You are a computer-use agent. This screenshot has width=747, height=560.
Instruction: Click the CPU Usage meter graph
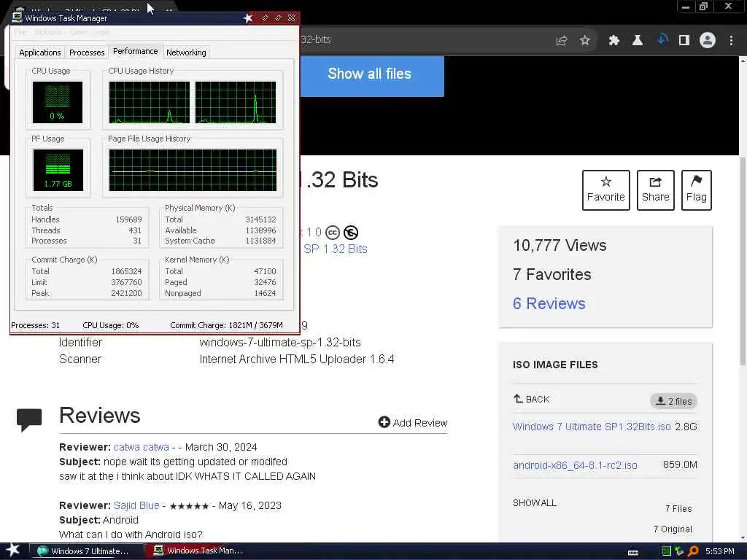(57, 102)
